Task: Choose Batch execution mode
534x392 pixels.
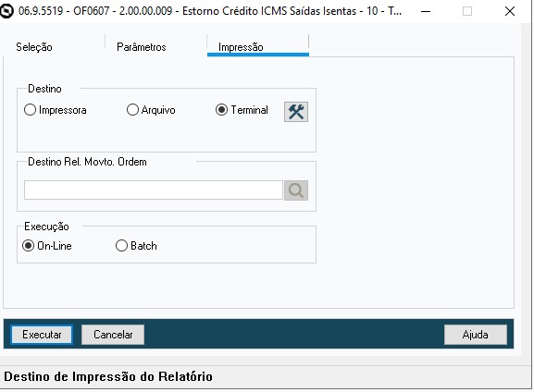Action: (136, 246)
